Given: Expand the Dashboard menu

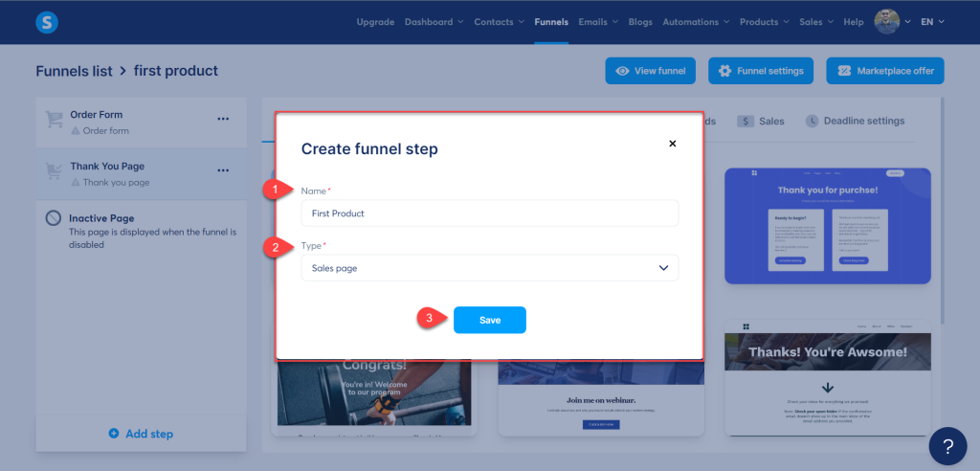Looking at the screenshot, I should coord(434,22).
